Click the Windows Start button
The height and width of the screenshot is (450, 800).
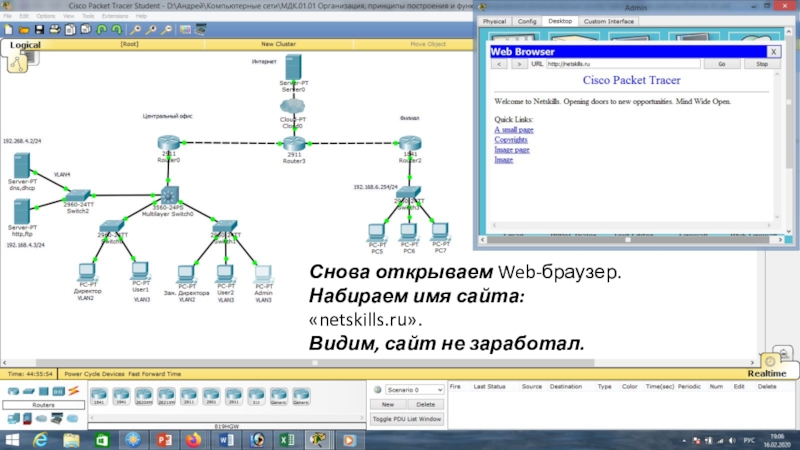(x=11, y=440)
